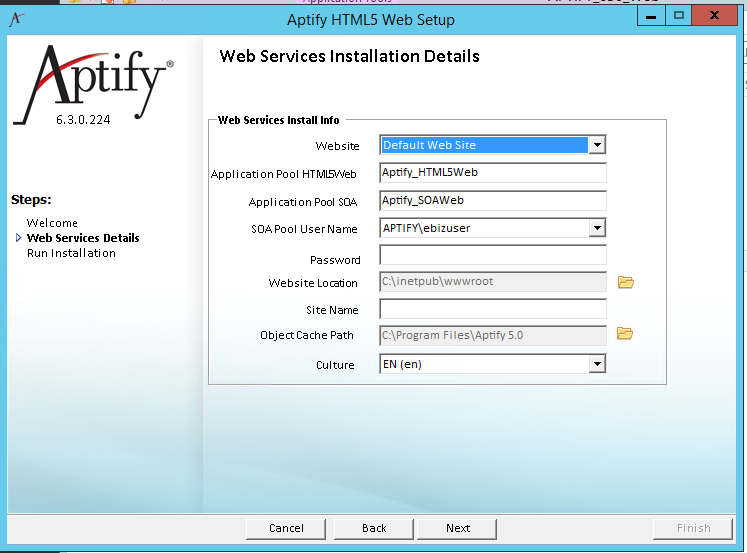Screen dimensions: 747x553
Task: Select the Run Installation step
Action: point(71,253)
